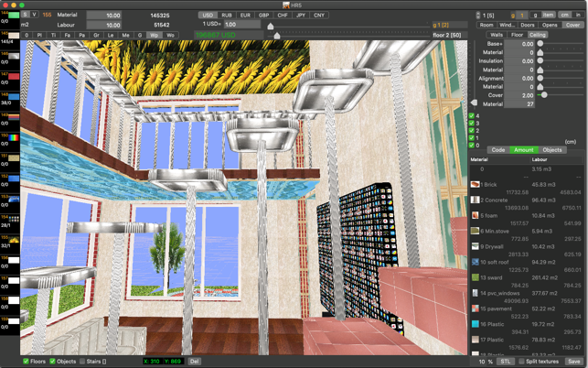Screen dimensions: 588x368
Task: Select GBP currency
Action: coord(263,15)
